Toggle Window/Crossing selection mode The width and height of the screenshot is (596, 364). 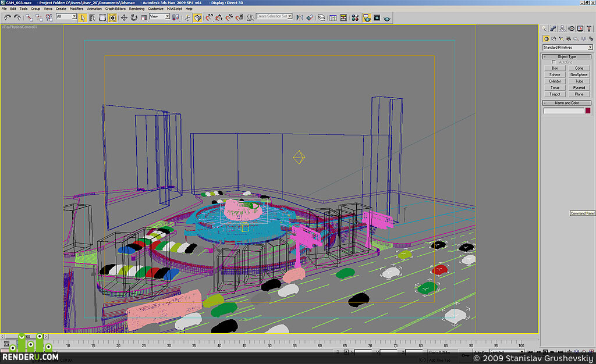click(112, 17)
